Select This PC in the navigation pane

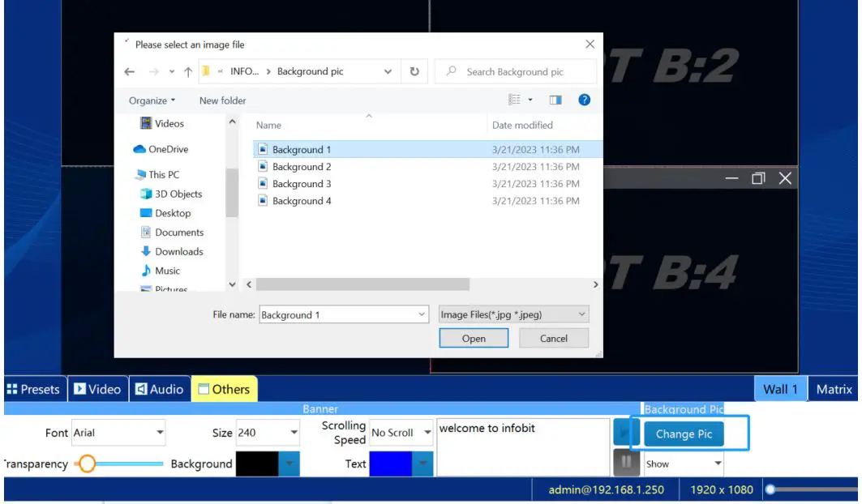pyautogui.click(x=157, y=175)
